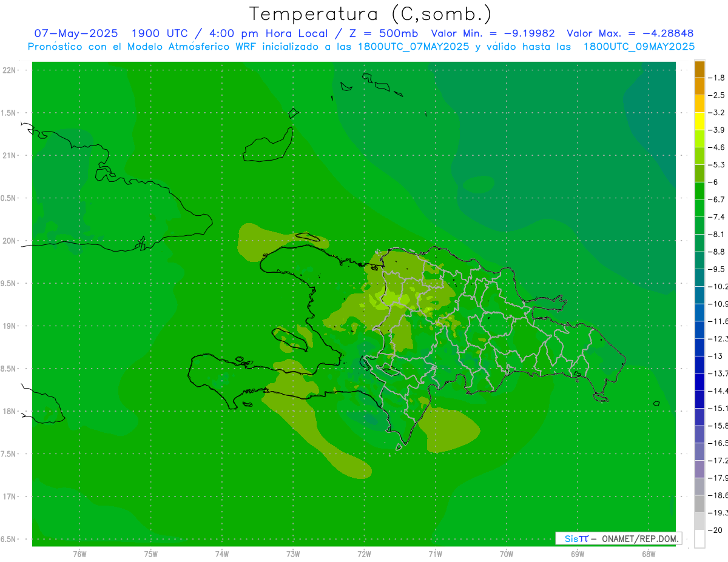
Task: Click the "70W" longitude label
Action: [506, 554]
